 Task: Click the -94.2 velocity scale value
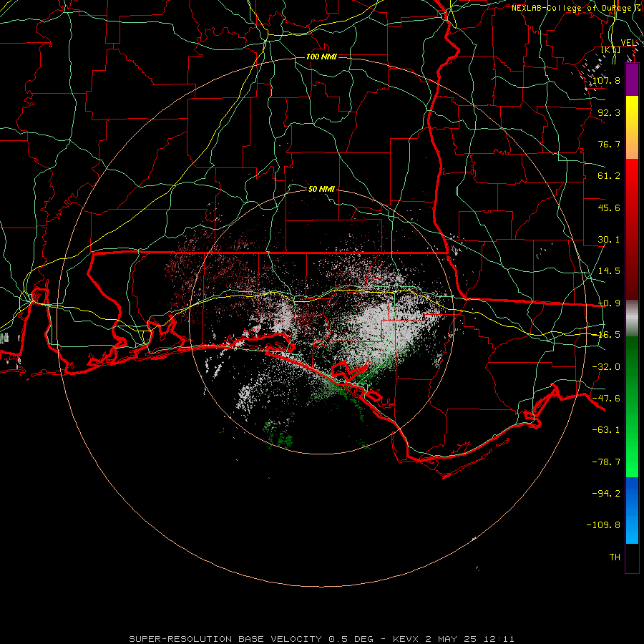click(x=606, y=494)
